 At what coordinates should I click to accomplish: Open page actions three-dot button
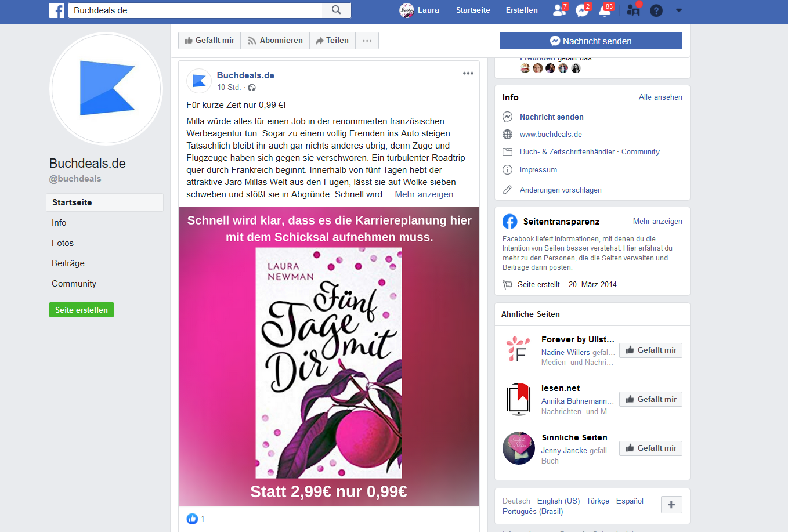(x=367, y=41)
